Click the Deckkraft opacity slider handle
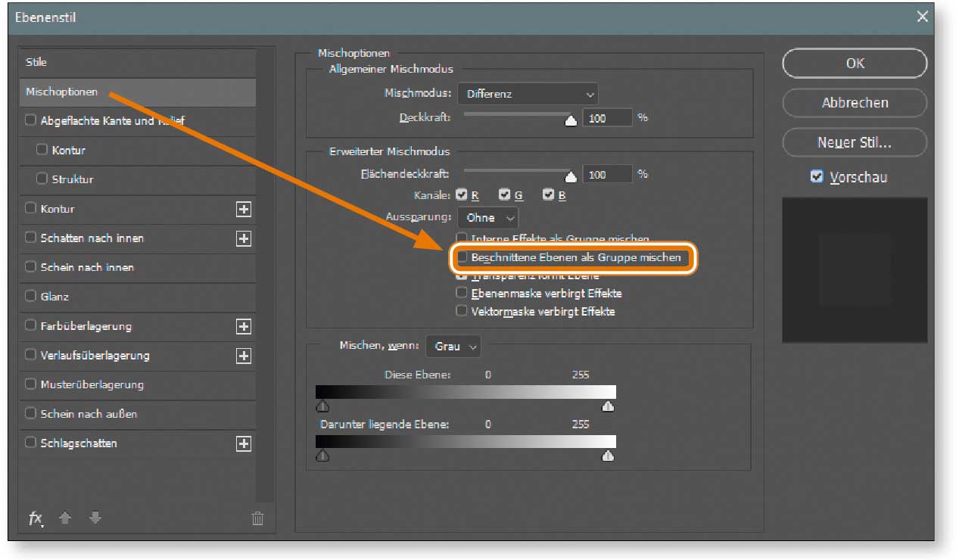This screenshot has width=956, height=560. pyautogui.click(x=571, y=120)
